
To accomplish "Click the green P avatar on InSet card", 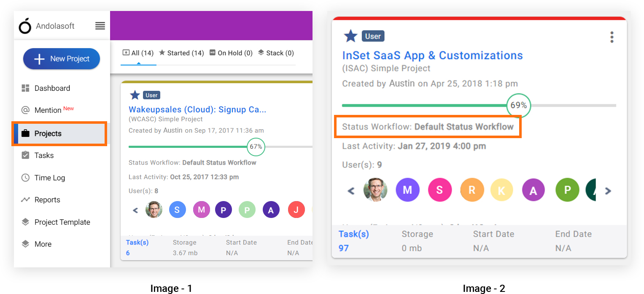I will tap(567, 190).
